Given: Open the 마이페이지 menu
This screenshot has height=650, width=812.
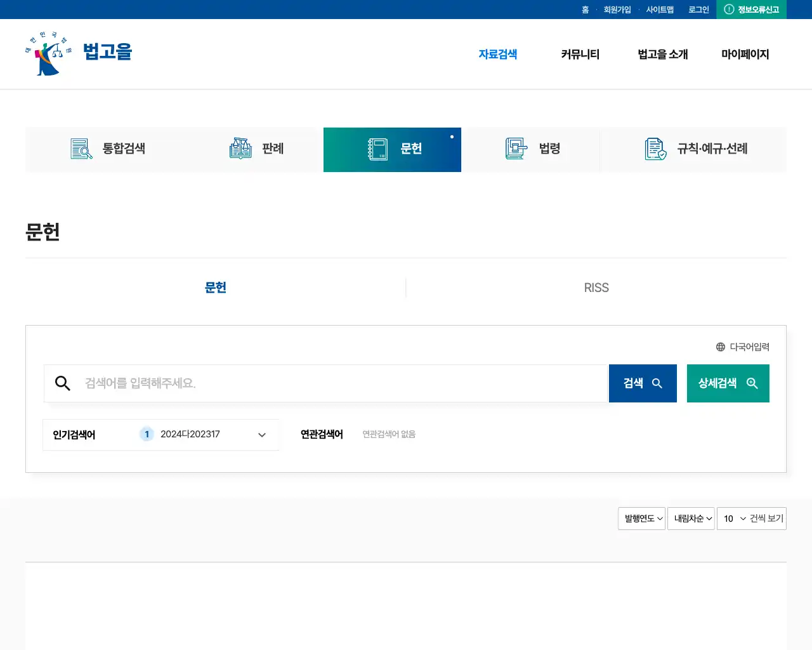Looking at the screenshot, I should (745, 55).
